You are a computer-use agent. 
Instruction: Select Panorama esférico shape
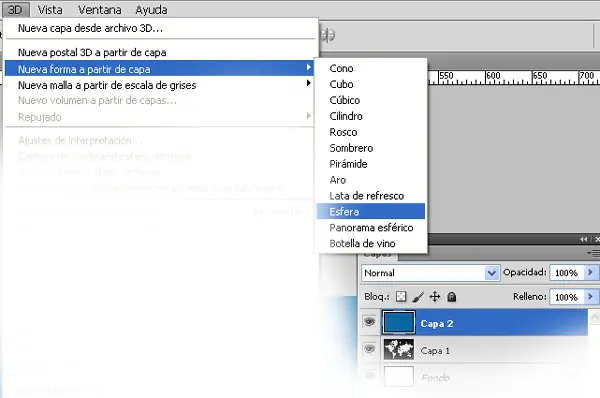coord(371,228)
